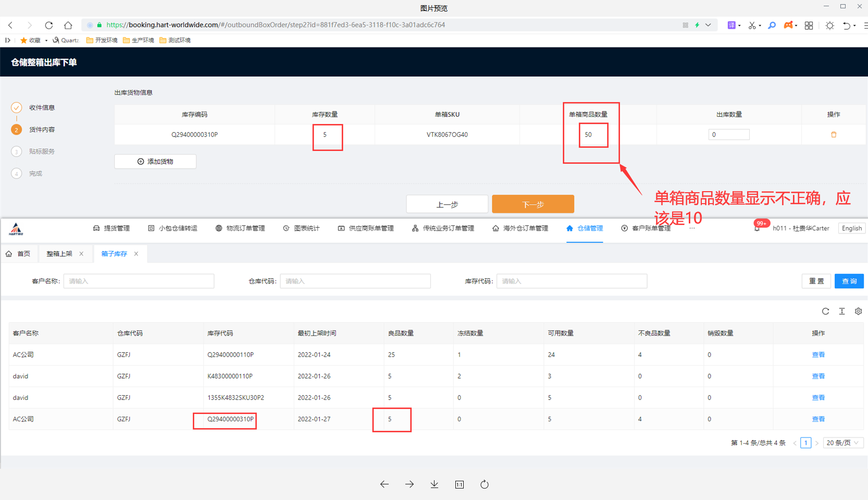Close the 箱子库存 tab

click(x=137, y=254)
